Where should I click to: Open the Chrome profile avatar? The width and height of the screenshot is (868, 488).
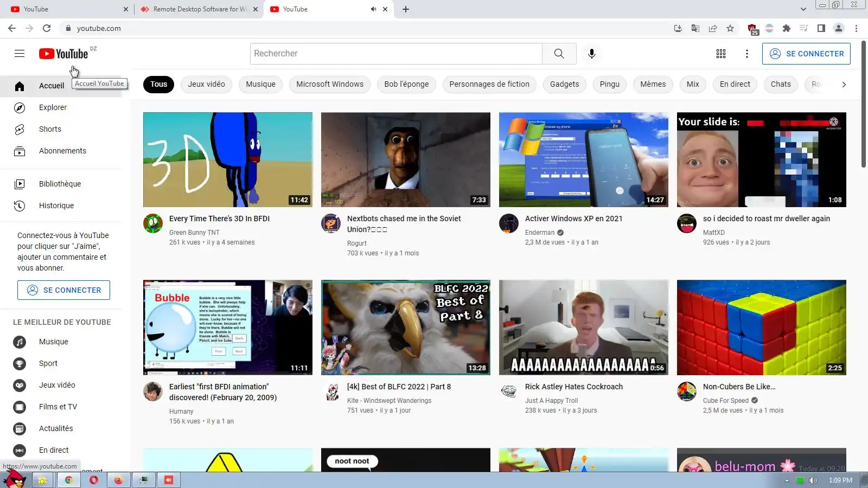click(839, 28)
